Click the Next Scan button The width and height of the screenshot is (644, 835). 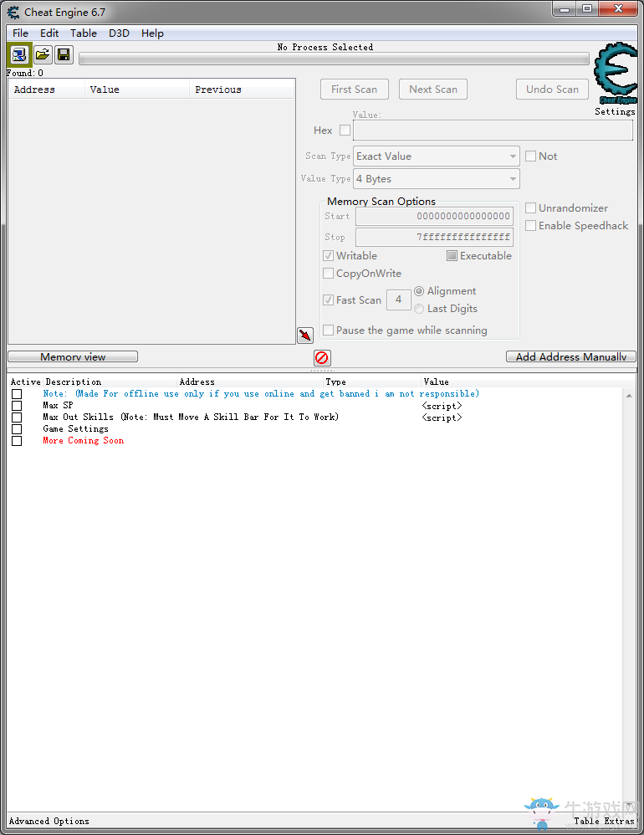click(433, 89)
